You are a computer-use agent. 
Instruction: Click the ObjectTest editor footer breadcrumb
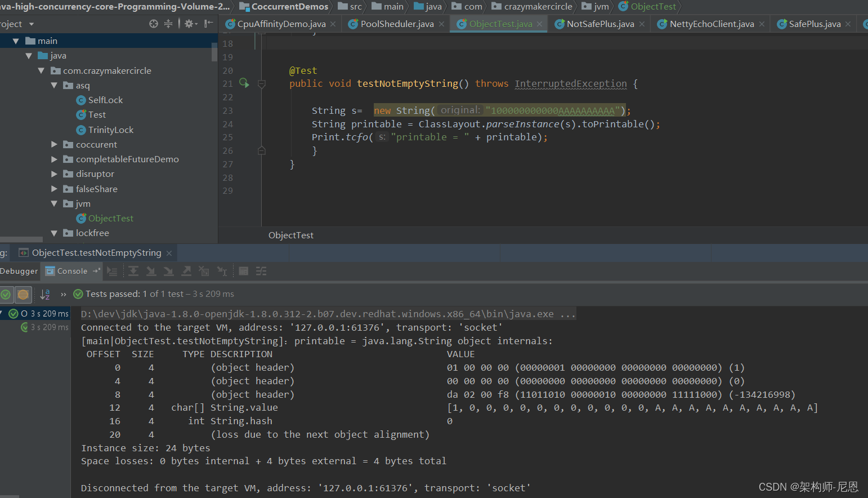291,235
